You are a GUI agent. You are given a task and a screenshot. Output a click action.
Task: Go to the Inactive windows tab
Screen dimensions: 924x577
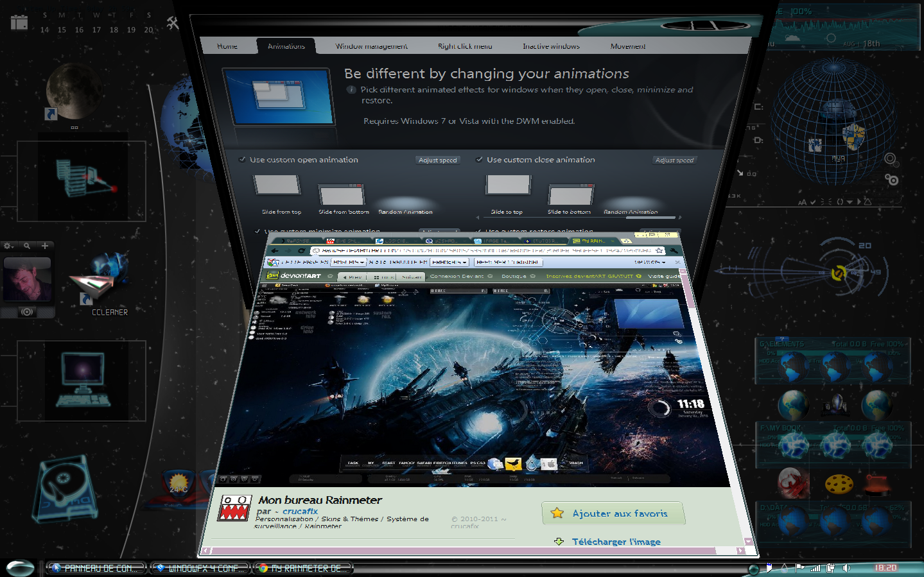(551, 46)
